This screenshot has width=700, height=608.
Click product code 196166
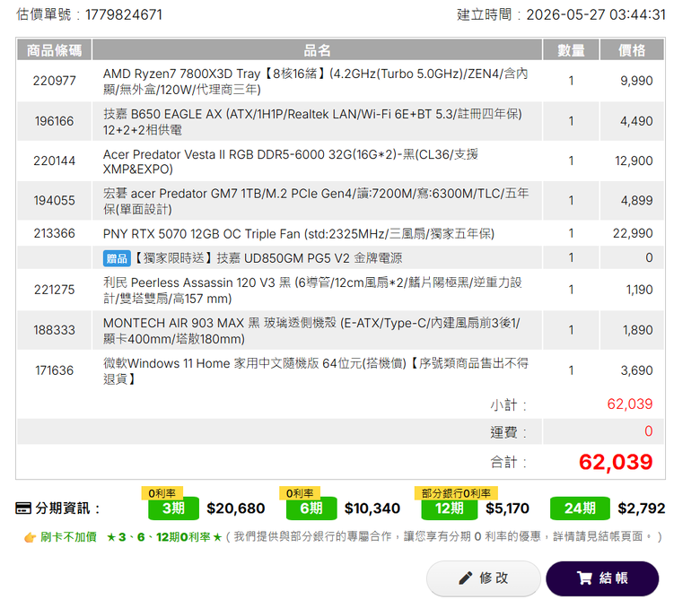[x=54, y=121]
